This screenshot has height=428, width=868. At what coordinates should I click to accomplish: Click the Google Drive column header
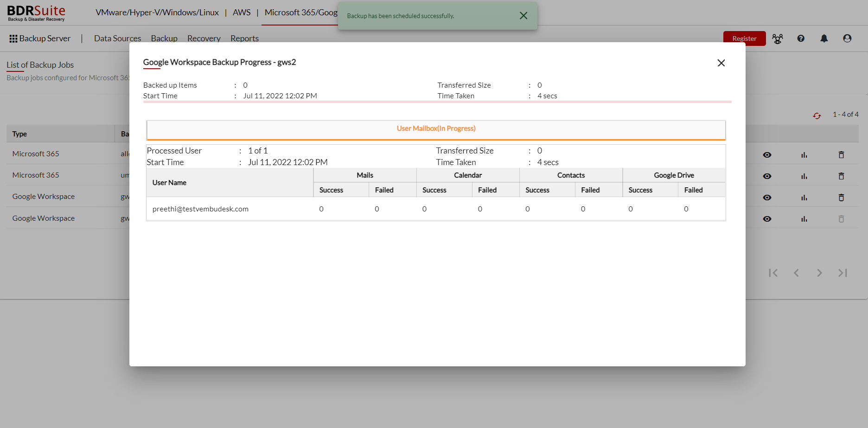[674, 175]
